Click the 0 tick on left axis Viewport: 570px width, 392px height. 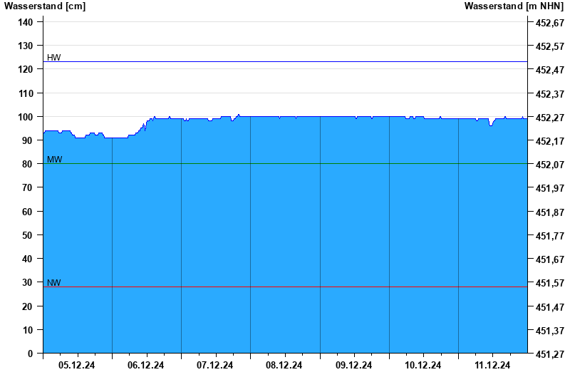click(30, 354)
